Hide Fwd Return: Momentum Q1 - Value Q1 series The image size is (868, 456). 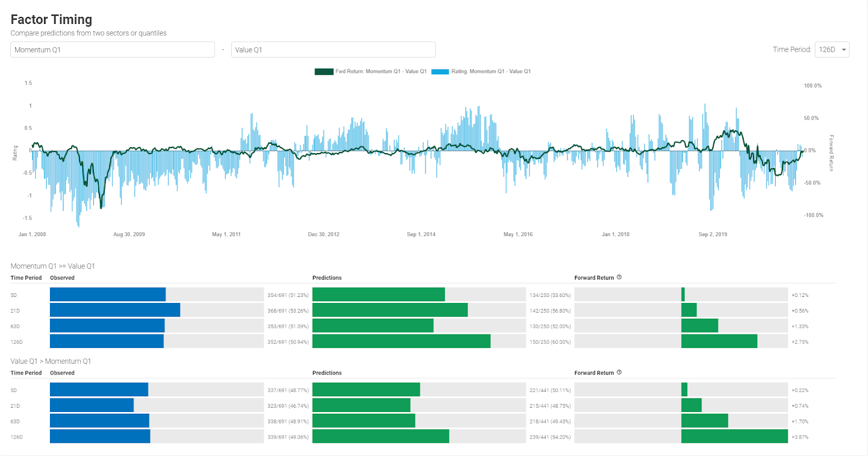tap(381, 72)
